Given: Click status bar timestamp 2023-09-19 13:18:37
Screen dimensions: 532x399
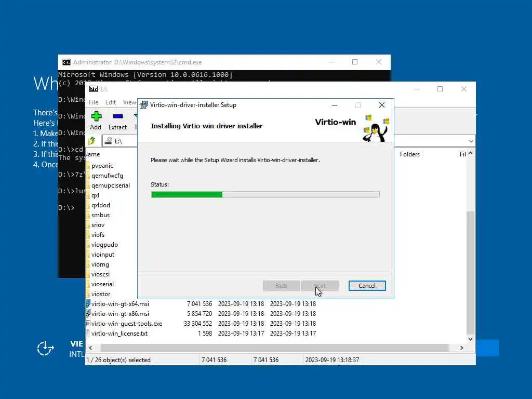Looking at the screenshot, I should pos(332,360).
